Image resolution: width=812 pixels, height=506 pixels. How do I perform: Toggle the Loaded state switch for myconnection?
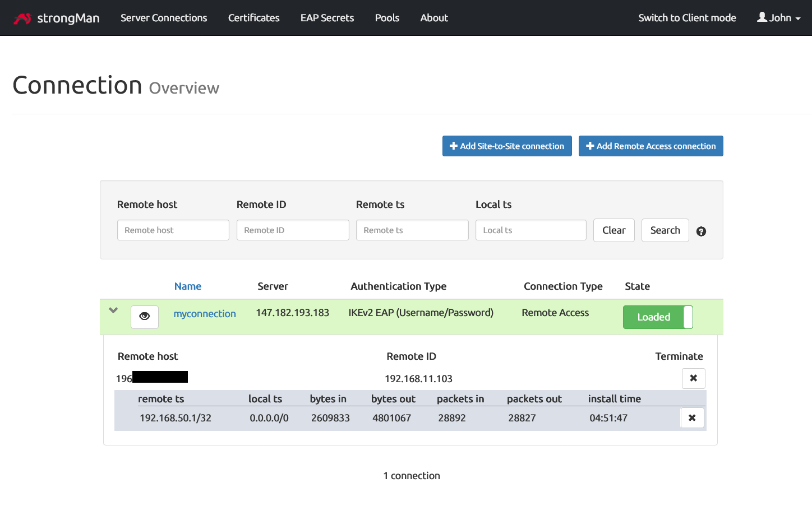click(x=658, y=317)
